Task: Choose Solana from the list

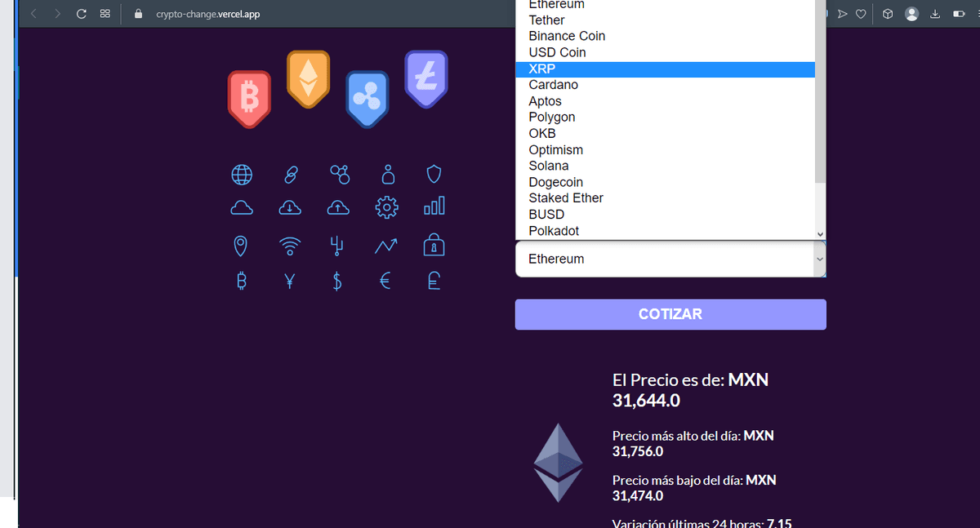Action: click(x=665, y=166)
